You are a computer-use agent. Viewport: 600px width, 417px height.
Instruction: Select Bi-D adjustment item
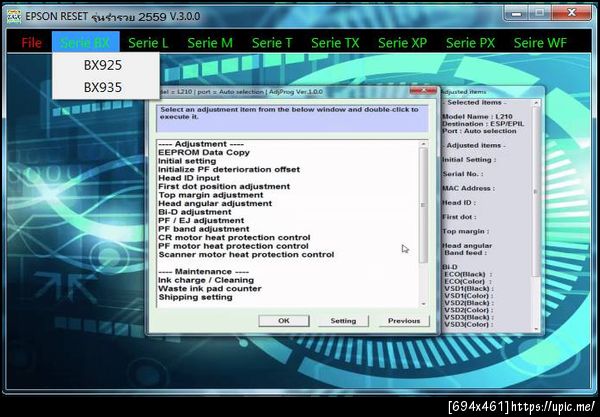tap(195, 212)
